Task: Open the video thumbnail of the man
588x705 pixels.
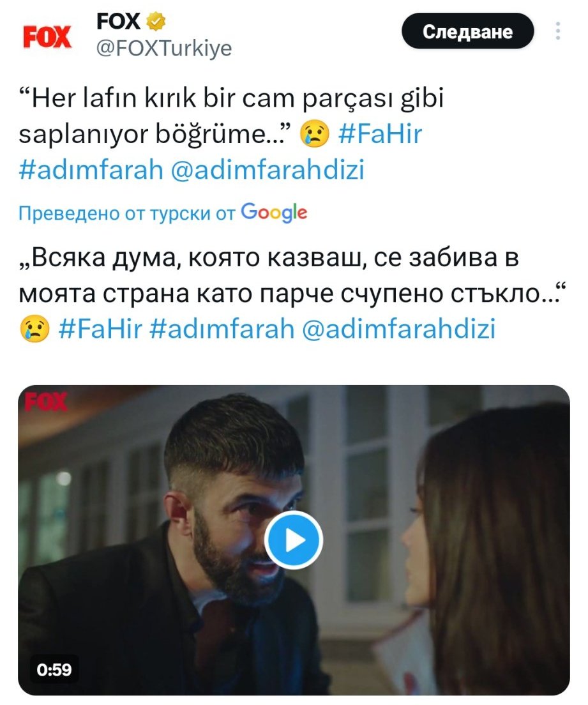Action: pos(294,540)
